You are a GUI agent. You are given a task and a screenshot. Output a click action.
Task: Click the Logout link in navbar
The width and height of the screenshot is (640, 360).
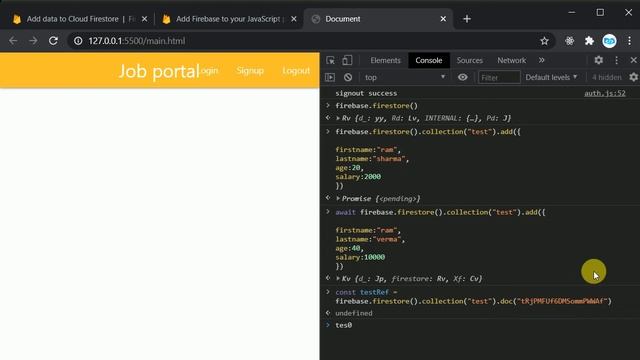(296, 71)
